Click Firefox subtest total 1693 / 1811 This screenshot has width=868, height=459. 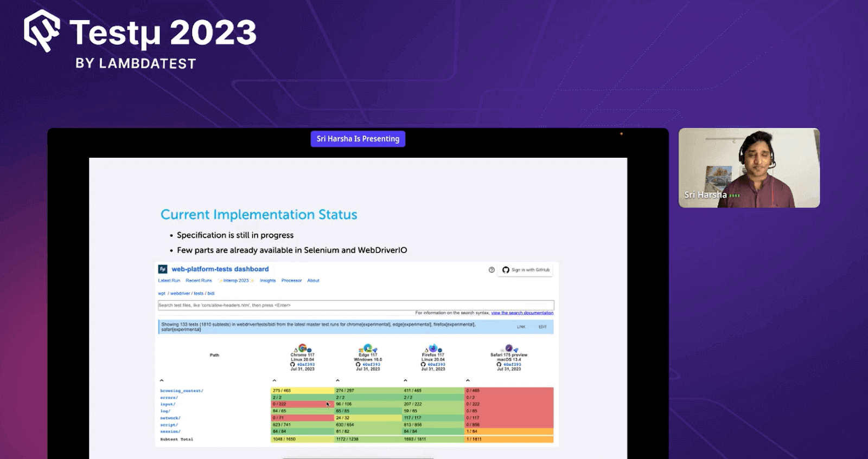tap(433, 439)
